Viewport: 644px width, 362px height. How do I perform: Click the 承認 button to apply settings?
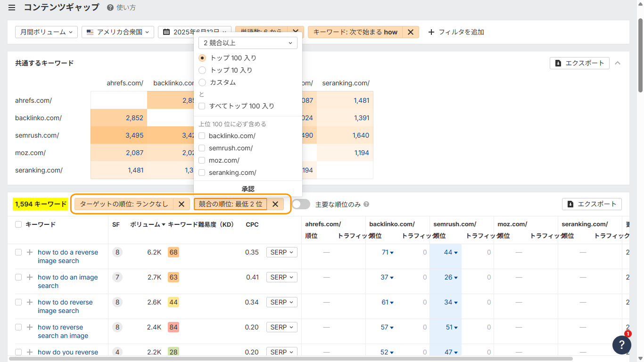click(x=248, y=189)
